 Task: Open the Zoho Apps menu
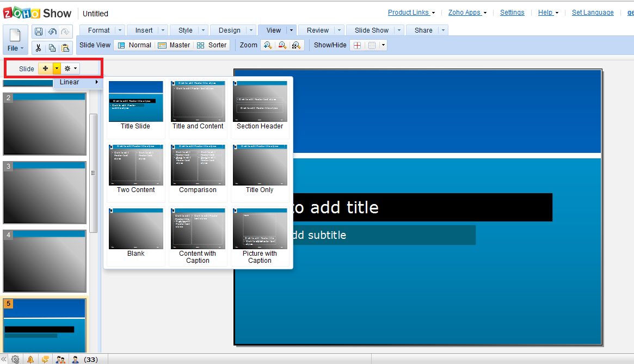pyautogui.click(x=467, y=13)
